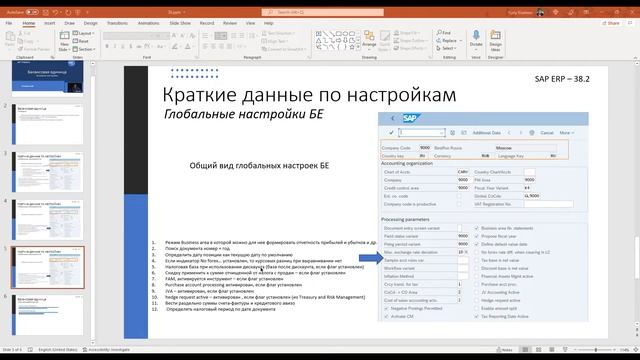This screenshot has height=360, width=640.
Task: Click the Find button
Action: [444, 33]
